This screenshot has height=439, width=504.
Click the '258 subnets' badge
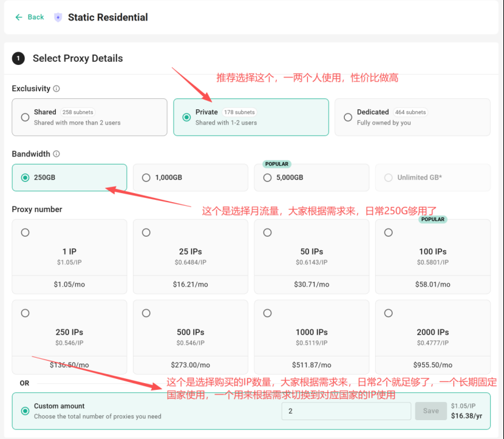point(78,112)
